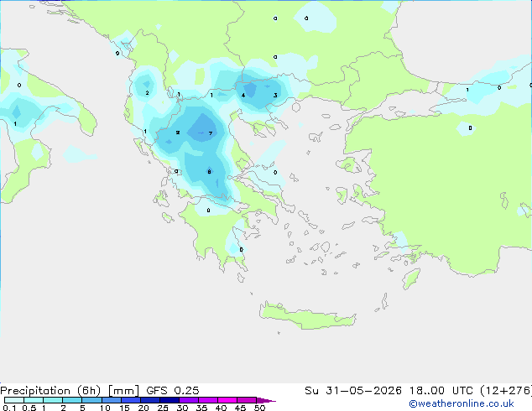
Task: Select the 2–5 mm legend swatch
Action: click(72, 400)
